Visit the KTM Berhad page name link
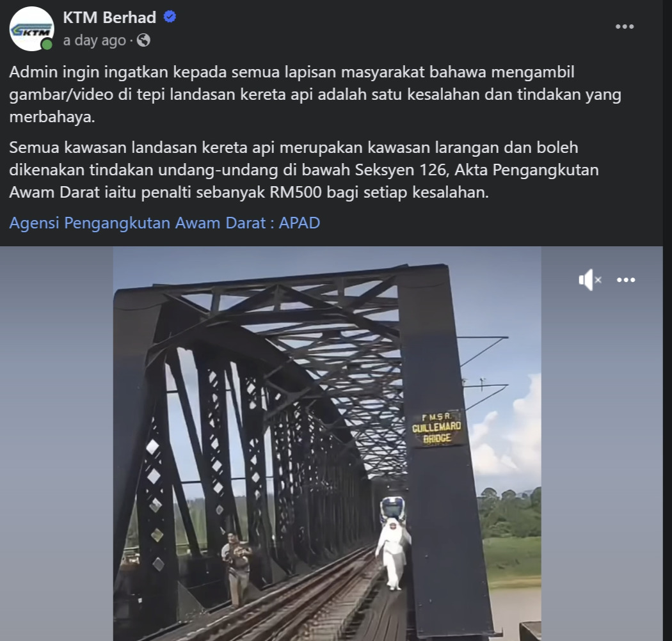This screenshot has height=641, width=672. pyautogui.click(x=109, y=17)
